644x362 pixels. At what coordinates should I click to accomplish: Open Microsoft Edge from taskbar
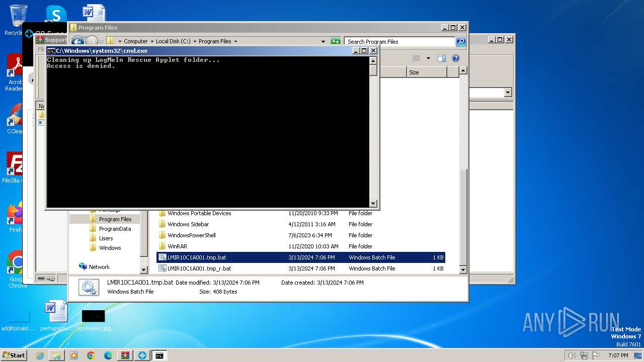pos(108,355)
